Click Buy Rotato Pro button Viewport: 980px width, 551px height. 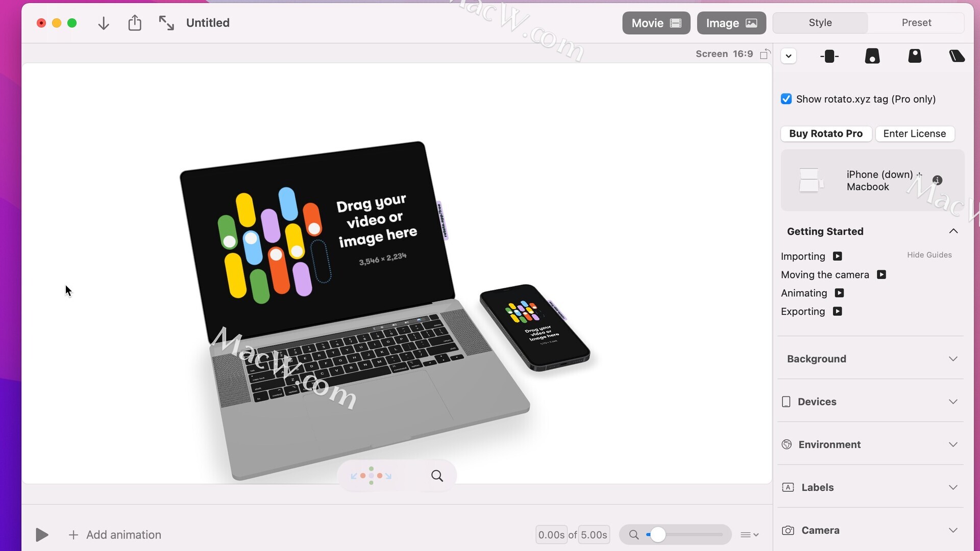(x=826, y=134)
